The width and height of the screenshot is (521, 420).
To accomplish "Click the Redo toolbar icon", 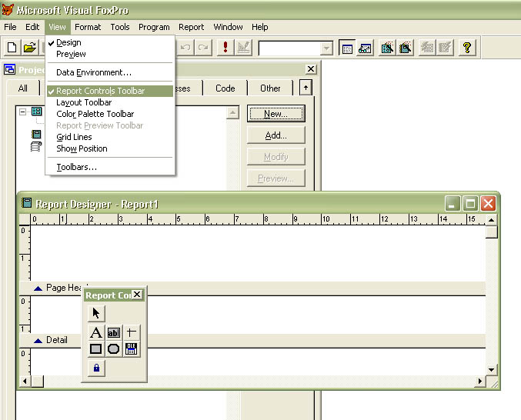I will coord(203,48).
